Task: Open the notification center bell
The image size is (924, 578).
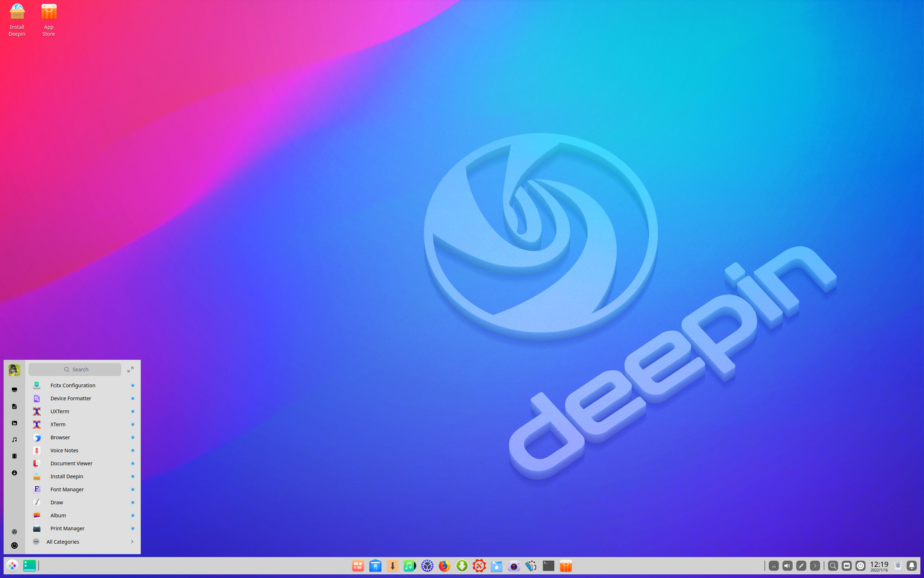Action: [912, 566]
